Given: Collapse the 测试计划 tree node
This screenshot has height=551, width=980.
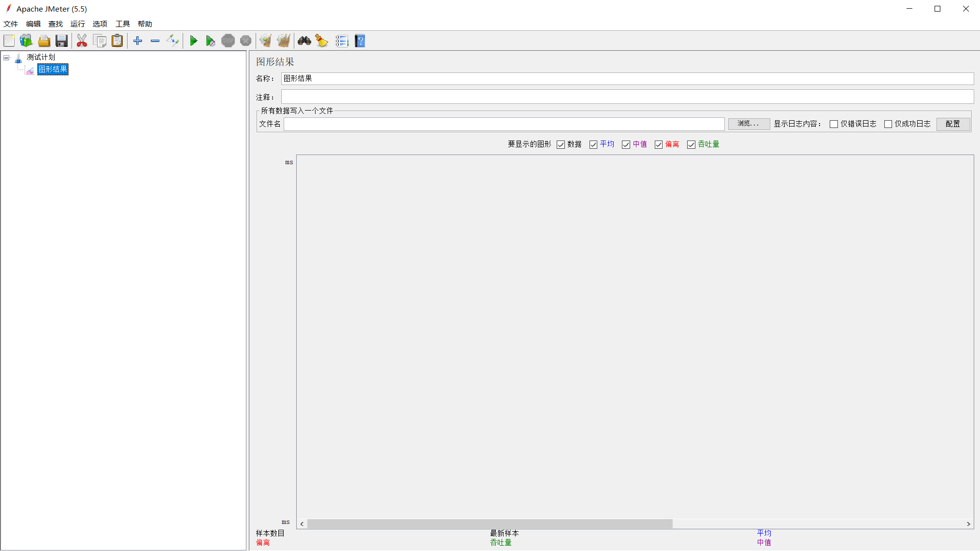Looking at the screenshot, I should pos(7,57).
